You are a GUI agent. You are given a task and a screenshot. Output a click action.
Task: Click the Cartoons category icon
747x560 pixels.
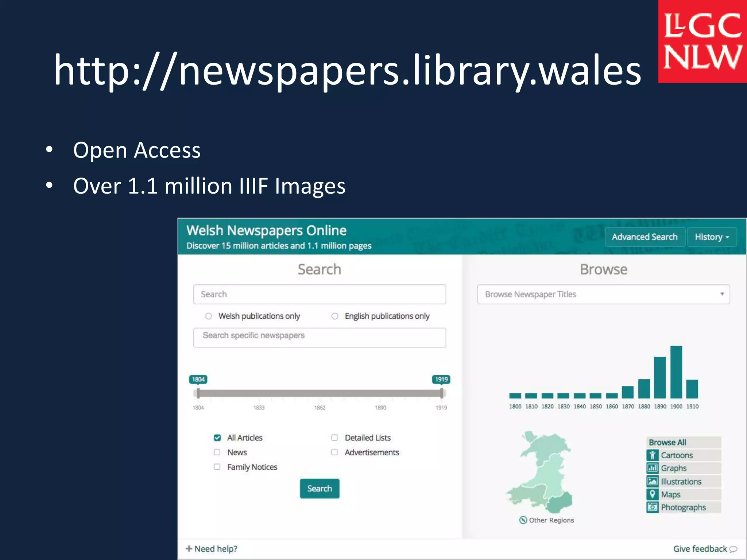652,455
